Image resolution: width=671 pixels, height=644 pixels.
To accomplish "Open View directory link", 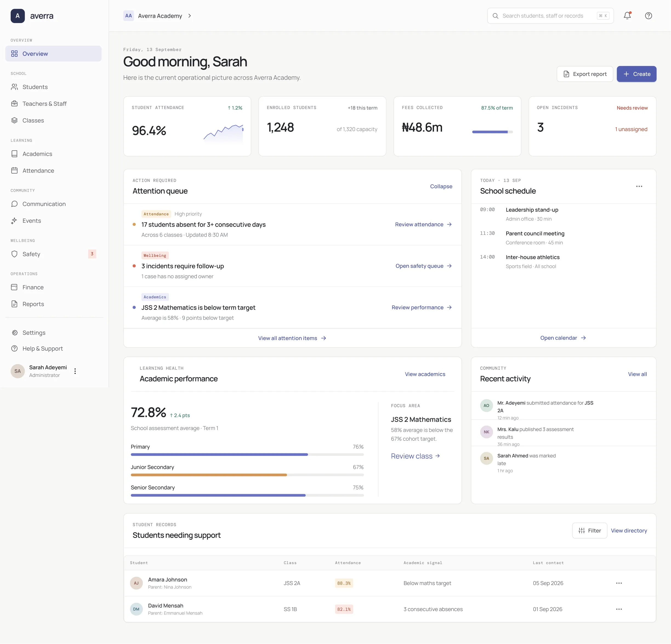I will point(629,531).
